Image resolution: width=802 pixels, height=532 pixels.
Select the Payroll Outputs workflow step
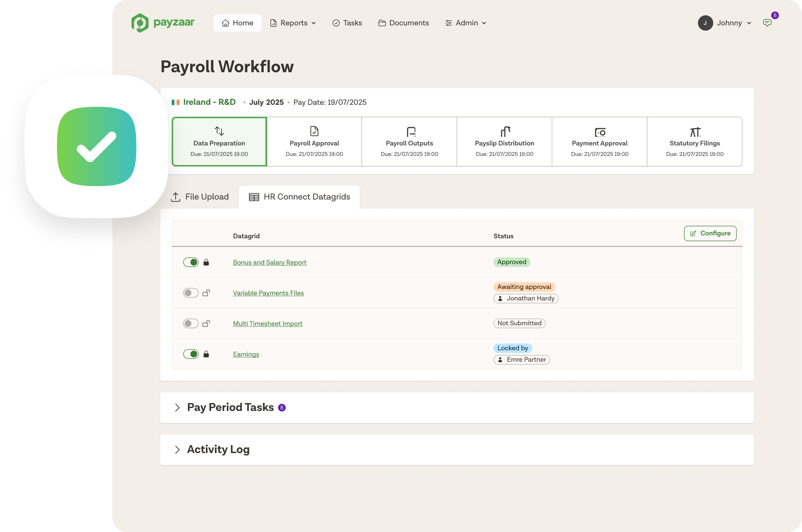point(409,142)
